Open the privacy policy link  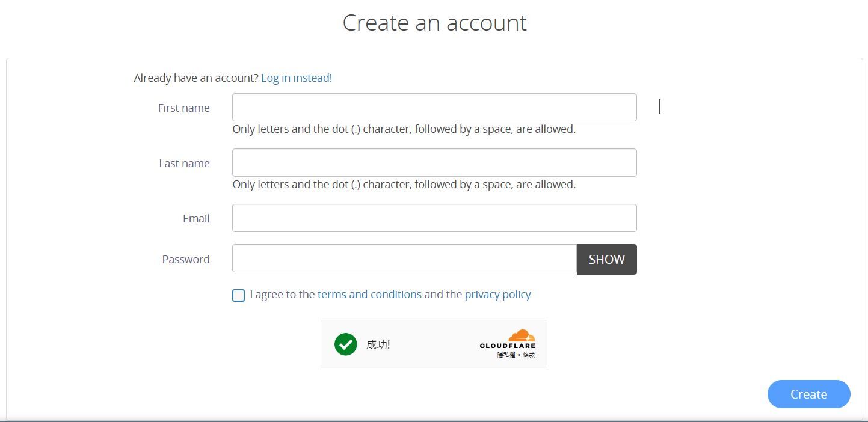click(x=497, y=294)
